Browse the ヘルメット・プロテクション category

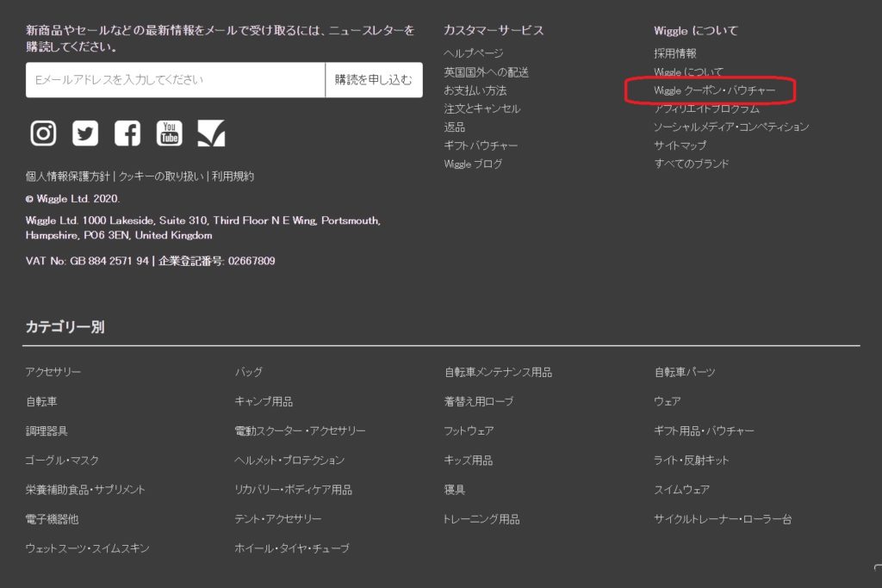click(x=289, y=461)
